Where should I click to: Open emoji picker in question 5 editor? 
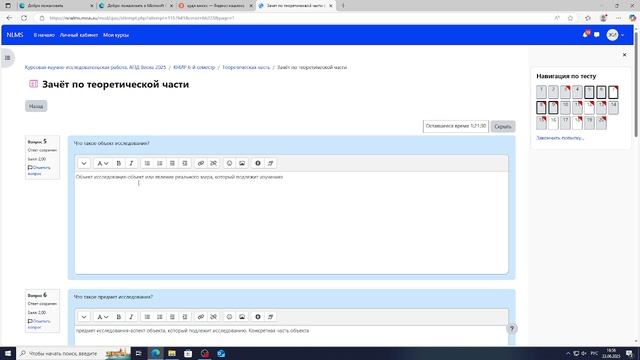point(229,163)
